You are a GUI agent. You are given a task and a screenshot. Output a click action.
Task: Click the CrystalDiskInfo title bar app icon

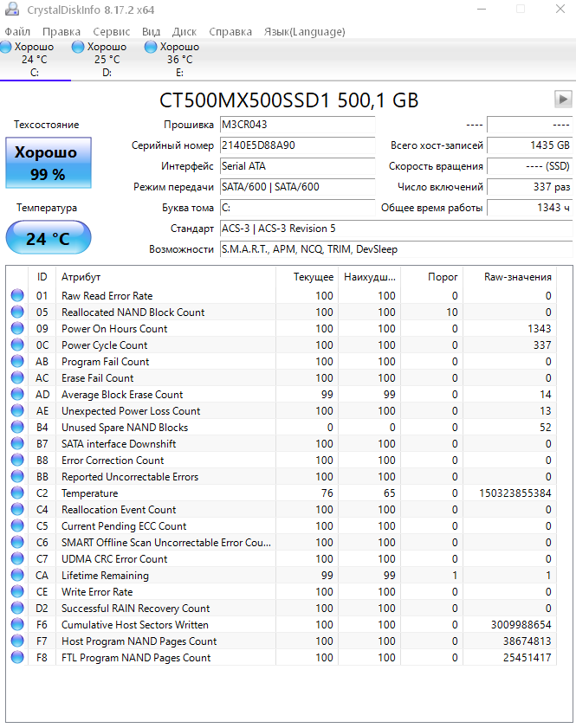click(x=12, y=10)
